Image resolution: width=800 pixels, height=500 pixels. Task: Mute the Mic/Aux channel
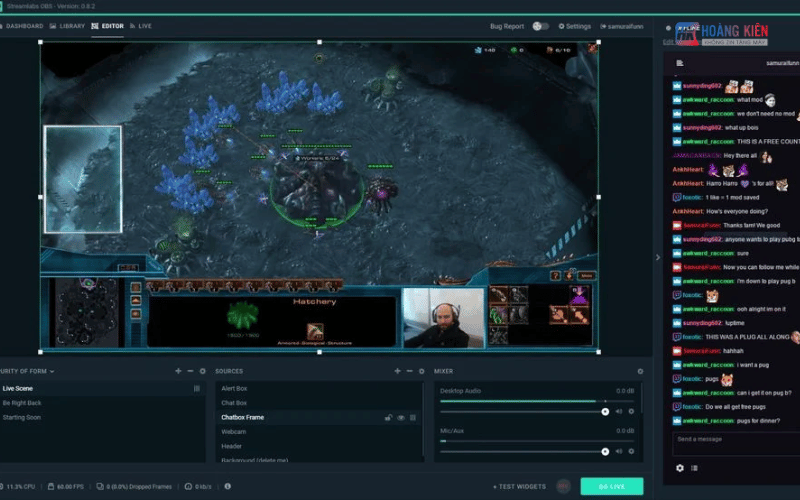point(619,452)
